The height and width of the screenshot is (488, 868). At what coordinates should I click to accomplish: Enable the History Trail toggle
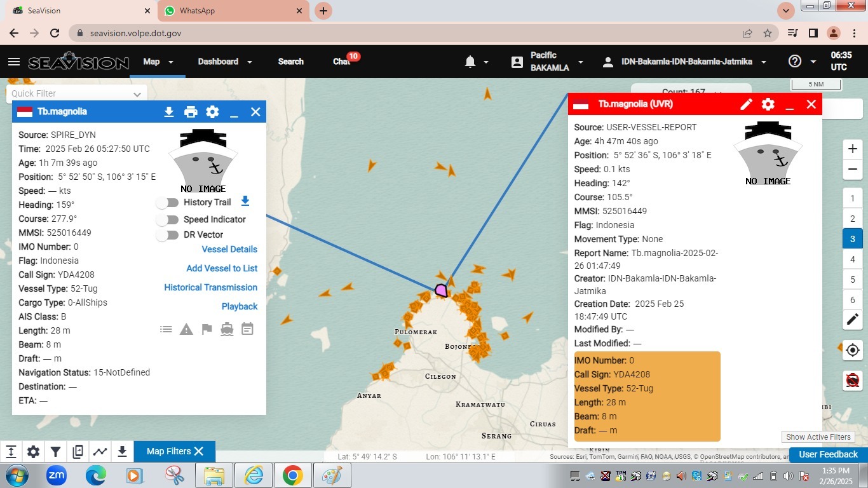pos(168,203)
